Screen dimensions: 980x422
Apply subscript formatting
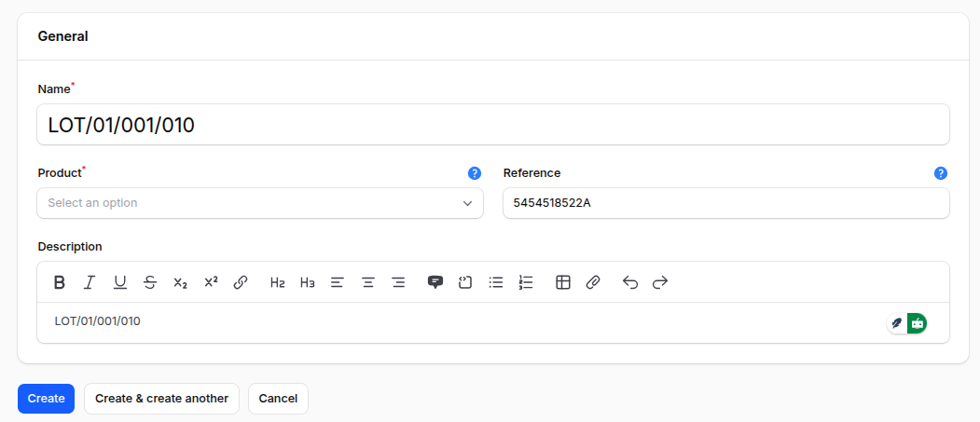tap(180, 282)
